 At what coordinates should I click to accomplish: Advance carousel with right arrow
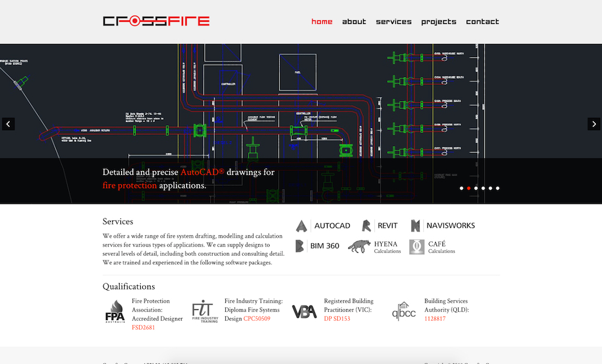click(594, 124)
